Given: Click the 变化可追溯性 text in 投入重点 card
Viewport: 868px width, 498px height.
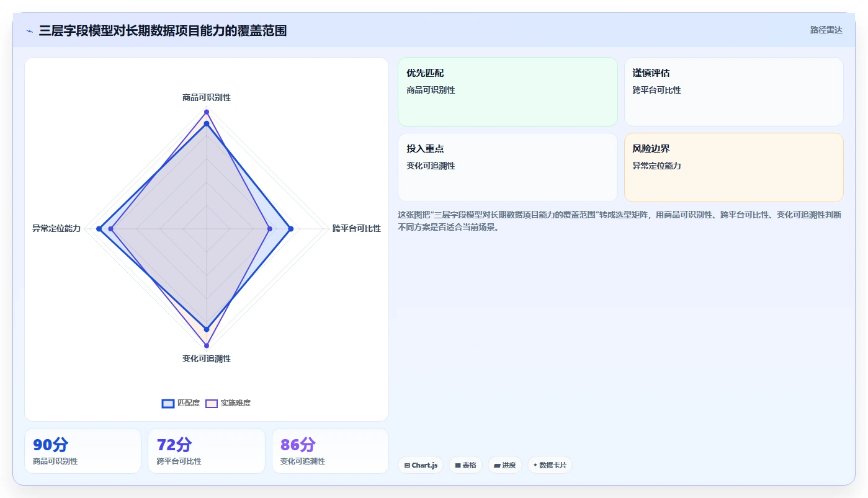Looking at the screenshot, I should click(431, 166).
